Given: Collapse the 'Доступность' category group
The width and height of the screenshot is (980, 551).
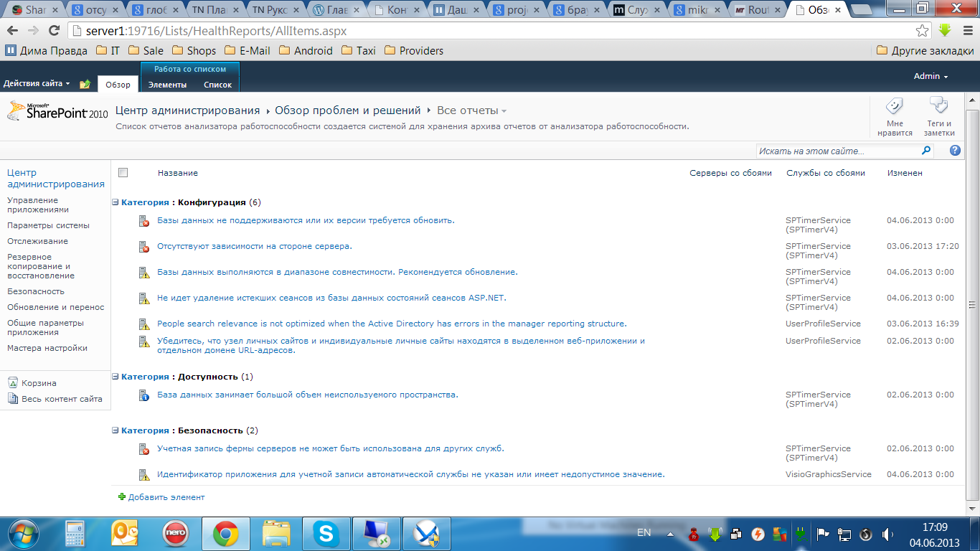Looking at the screenshot, I should [116, 377].
